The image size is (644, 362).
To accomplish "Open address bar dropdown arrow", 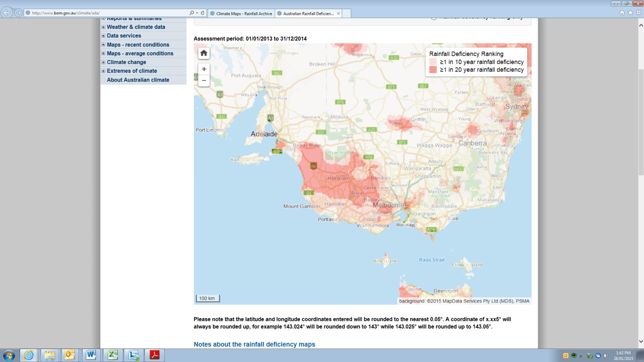I will point(197,13).
